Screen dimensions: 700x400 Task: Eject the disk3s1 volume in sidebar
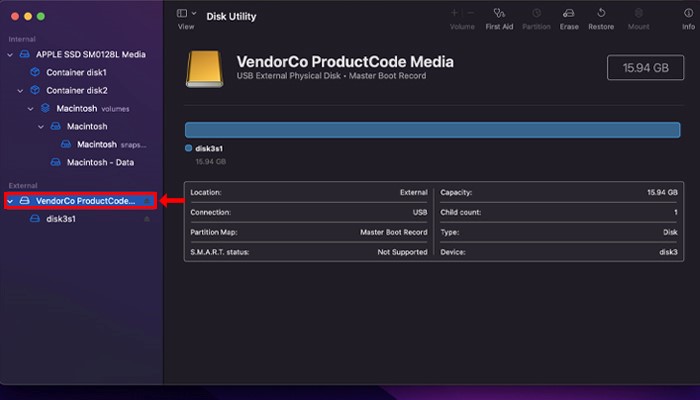pyautogui.click(x=148, y=218)
